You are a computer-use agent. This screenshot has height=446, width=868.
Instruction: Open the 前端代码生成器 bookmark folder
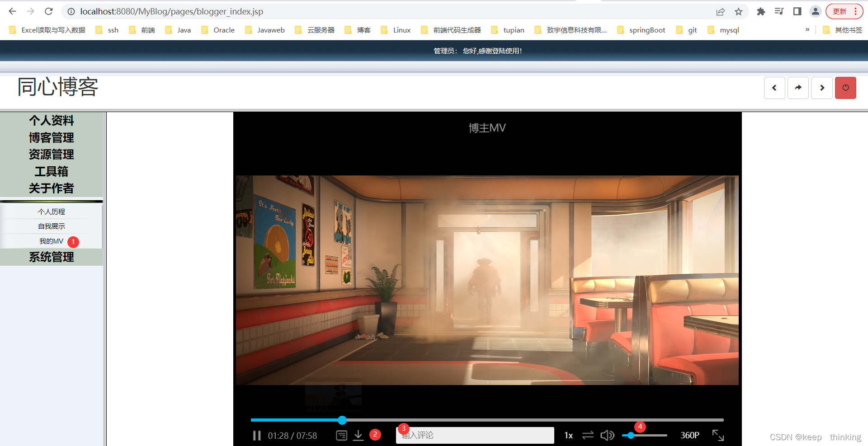click(451, 30)
